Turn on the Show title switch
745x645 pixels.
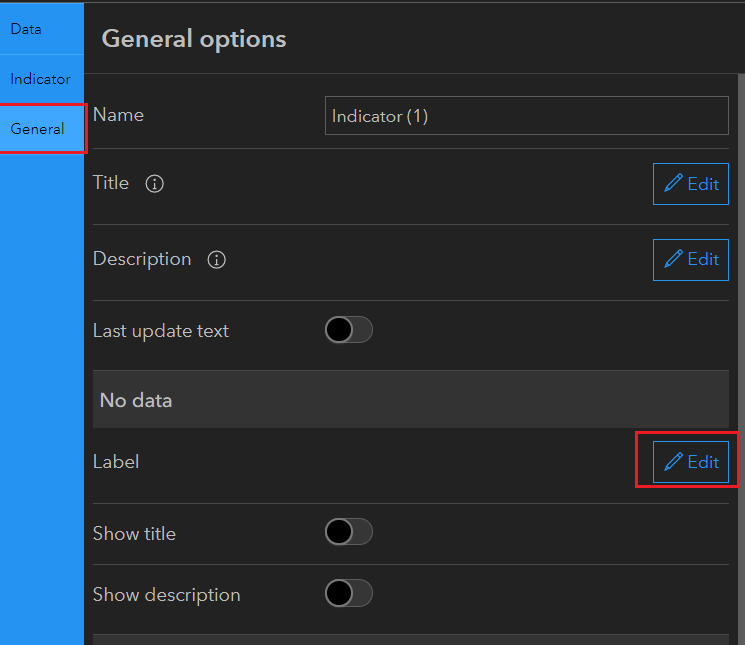click(x=349, y=533)
